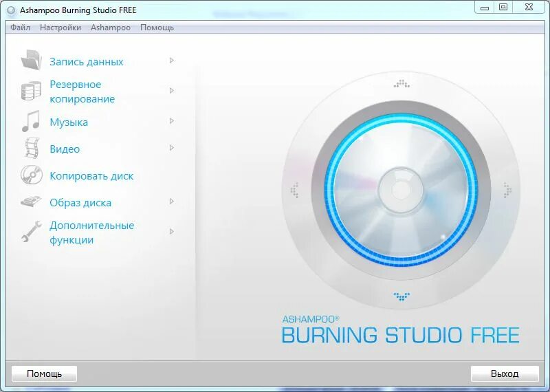Click the folder icon beside Запись данных
550x392 pixels.
click(x=31, y=60)
